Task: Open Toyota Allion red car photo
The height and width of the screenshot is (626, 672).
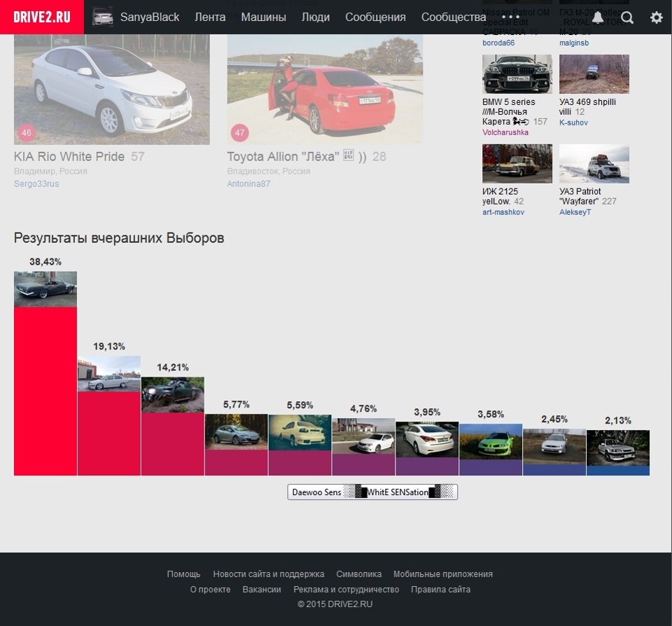Action: pyautogui.click(x=325, y=90)
